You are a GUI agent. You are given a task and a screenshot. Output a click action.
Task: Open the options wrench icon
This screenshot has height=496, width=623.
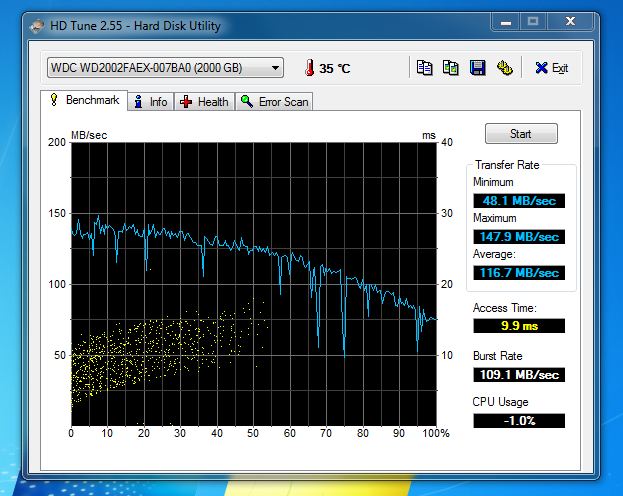(505, 68)
